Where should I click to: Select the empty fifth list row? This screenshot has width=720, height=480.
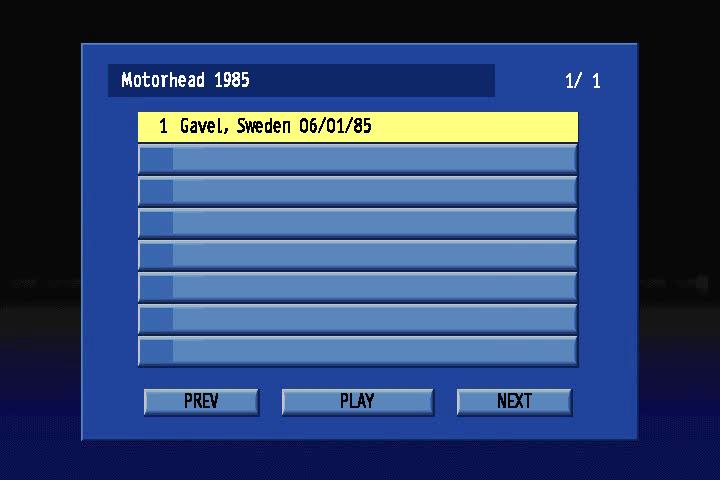point(358,255)
